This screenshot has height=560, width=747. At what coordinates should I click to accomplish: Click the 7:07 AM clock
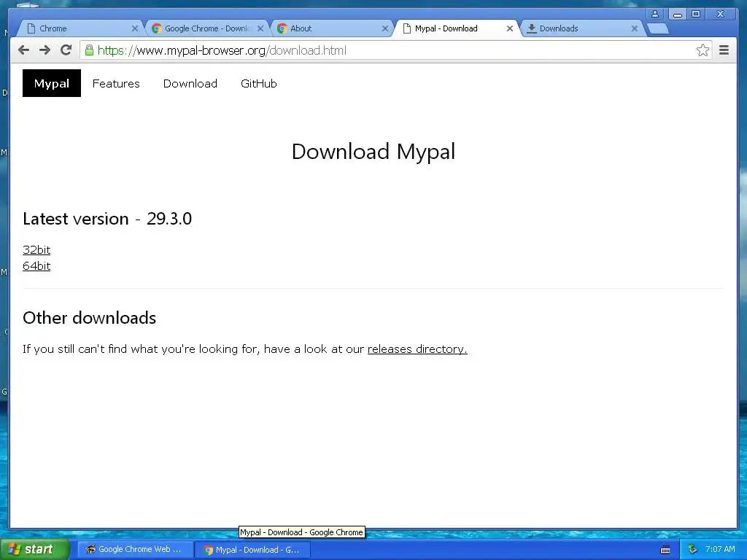coord(720,549)
